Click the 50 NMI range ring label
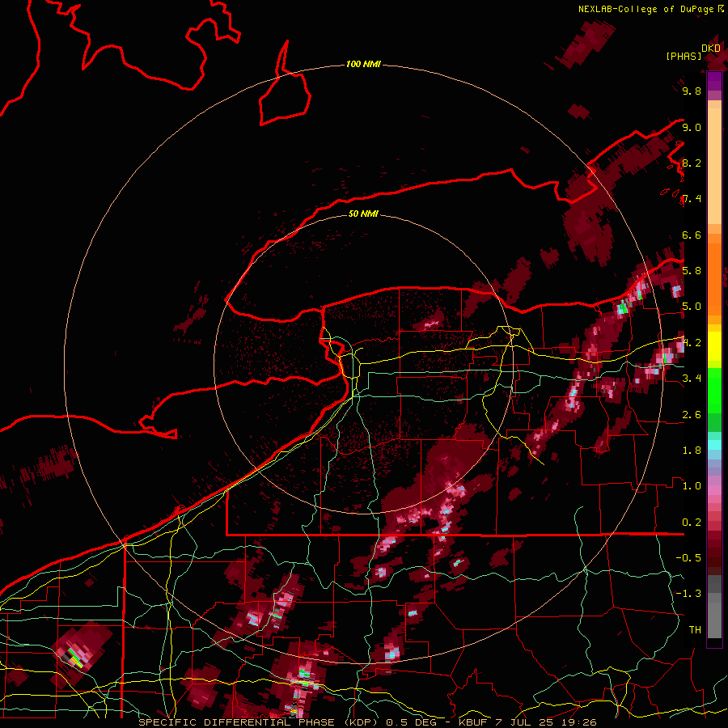Viewport: 728px width, 728px height. point(363,214)
